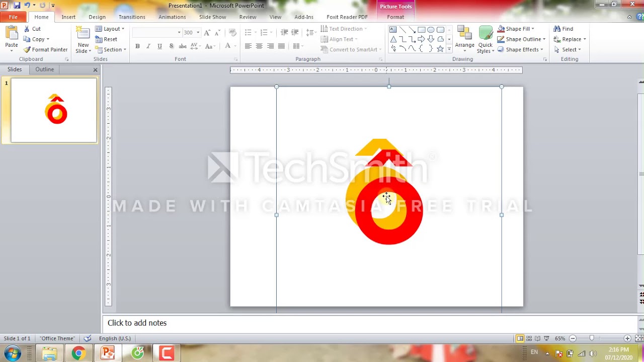Toggle Text Shadow formatting
The image size is (644, 362).
pyautogui.click(x=171, y=46)
